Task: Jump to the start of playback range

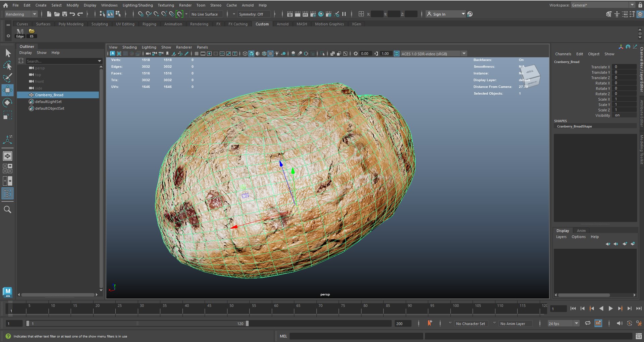Action: pos(573,308)
